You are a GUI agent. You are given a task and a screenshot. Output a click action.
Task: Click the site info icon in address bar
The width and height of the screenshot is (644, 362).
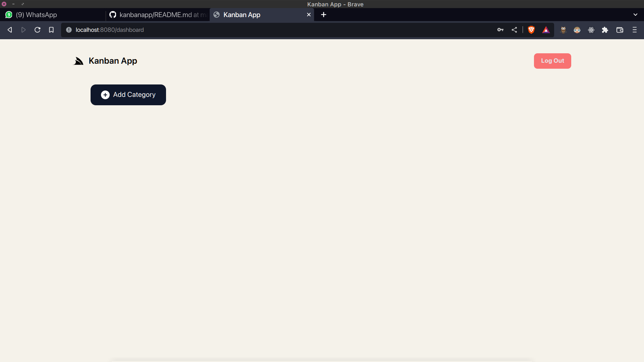[x=69, y=30]
